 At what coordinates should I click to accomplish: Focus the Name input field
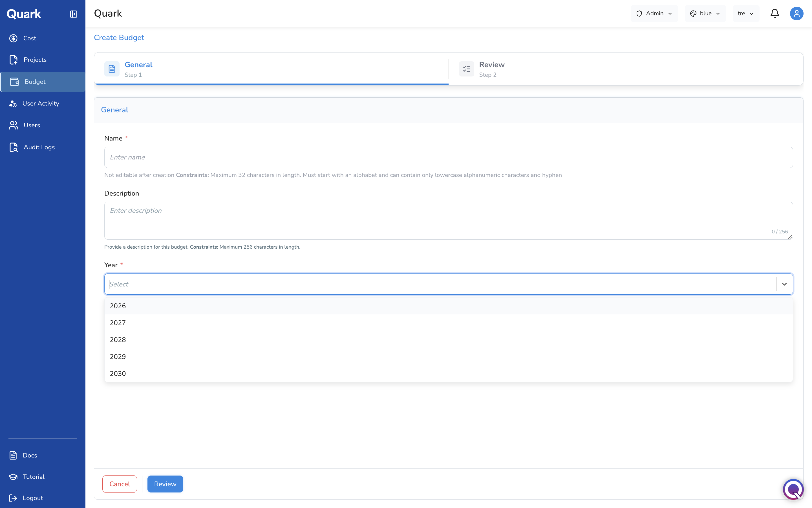[448, 157]
